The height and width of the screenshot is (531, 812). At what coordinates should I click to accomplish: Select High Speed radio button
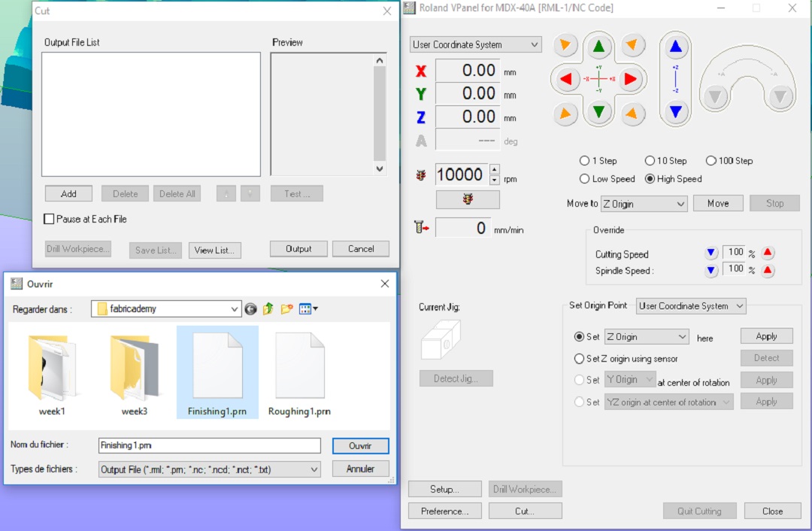click(650, 179)
